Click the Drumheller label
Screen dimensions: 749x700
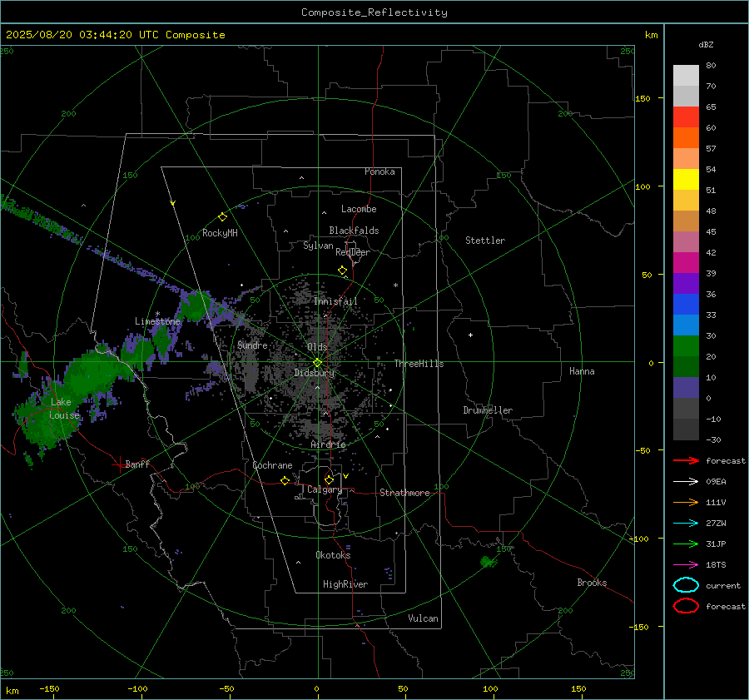click(488, 410)
